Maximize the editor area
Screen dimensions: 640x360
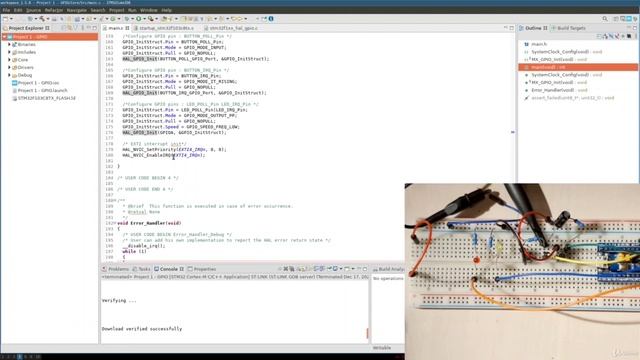(511, 28)
